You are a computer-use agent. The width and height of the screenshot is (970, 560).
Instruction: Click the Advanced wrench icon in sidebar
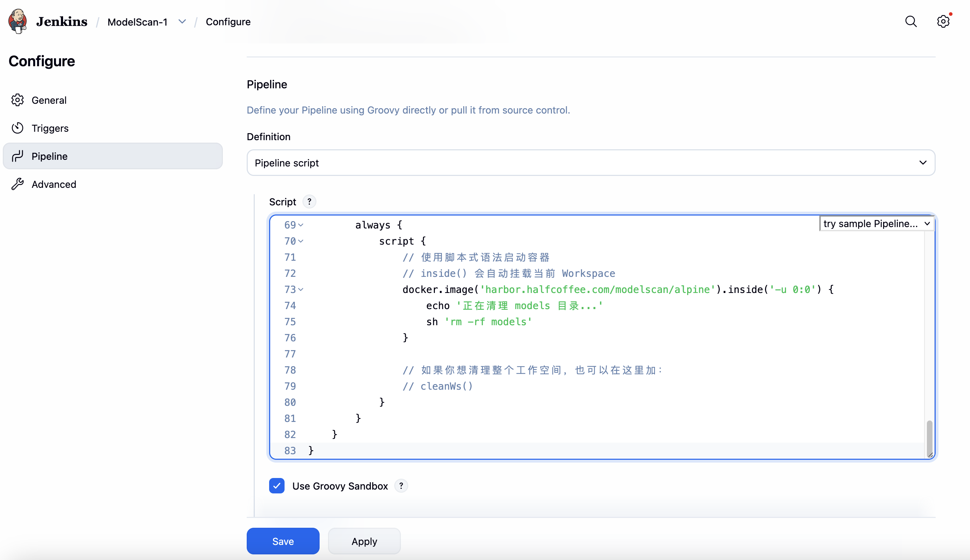pyautogui.click(x=18, y=184)
